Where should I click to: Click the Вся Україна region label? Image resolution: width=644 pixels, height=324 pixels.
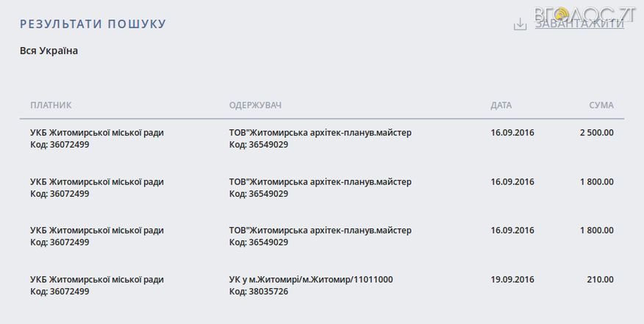(49, 51)
